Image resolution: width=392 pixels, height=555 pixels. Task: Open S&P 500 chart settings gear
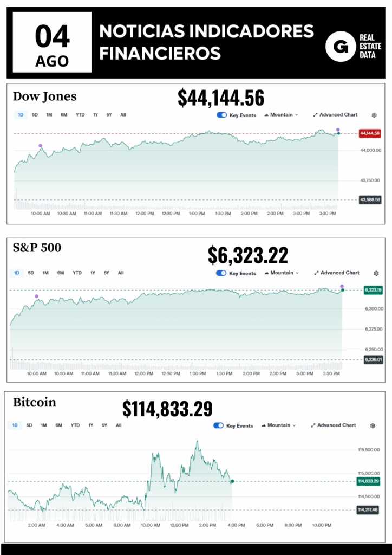(x=376, y=273)
